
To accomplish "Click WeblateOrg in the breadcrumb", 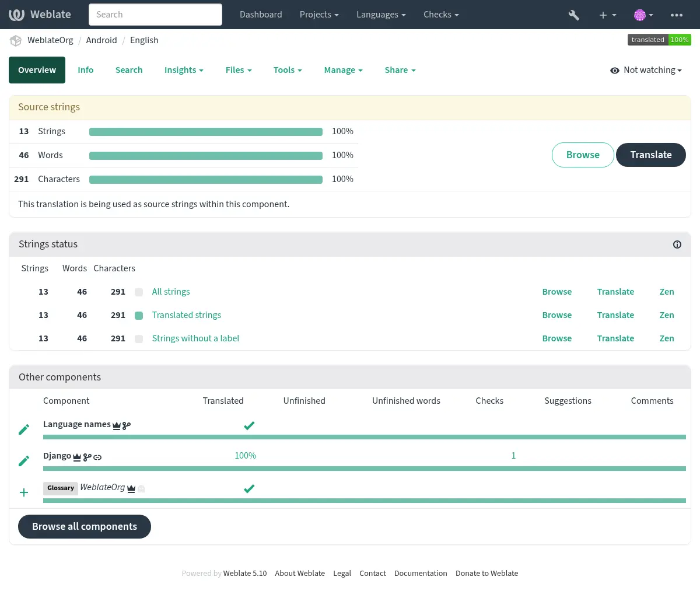I will click(x=50, y=40).
